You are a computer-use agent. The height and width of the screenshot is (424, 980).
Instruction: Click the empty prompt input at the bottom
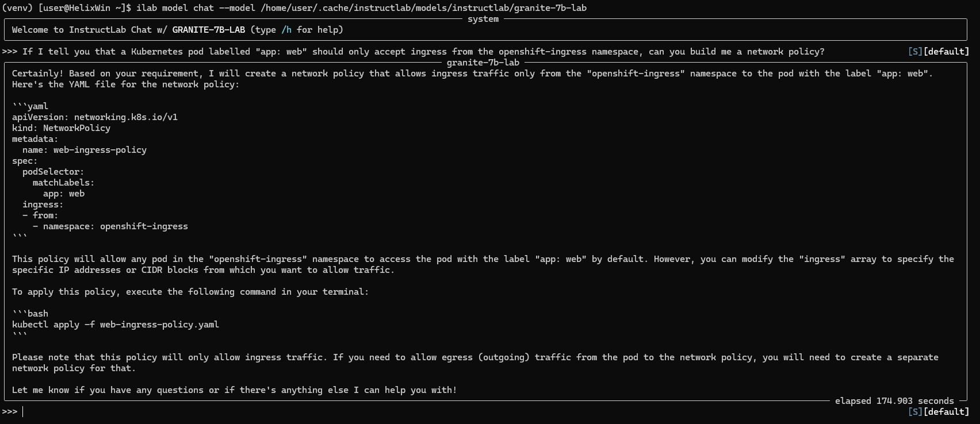click(460, 412)
